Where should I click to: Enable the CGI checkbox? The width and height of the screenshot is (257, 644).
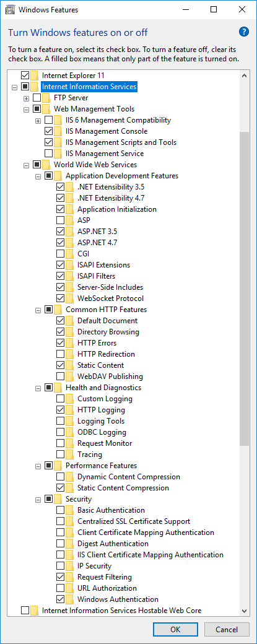(x=60, y=254)
